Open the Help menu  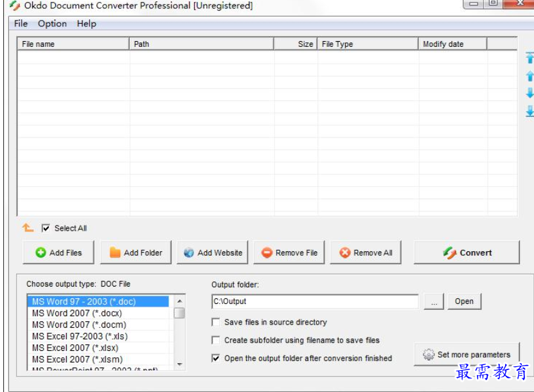[87, 24]
